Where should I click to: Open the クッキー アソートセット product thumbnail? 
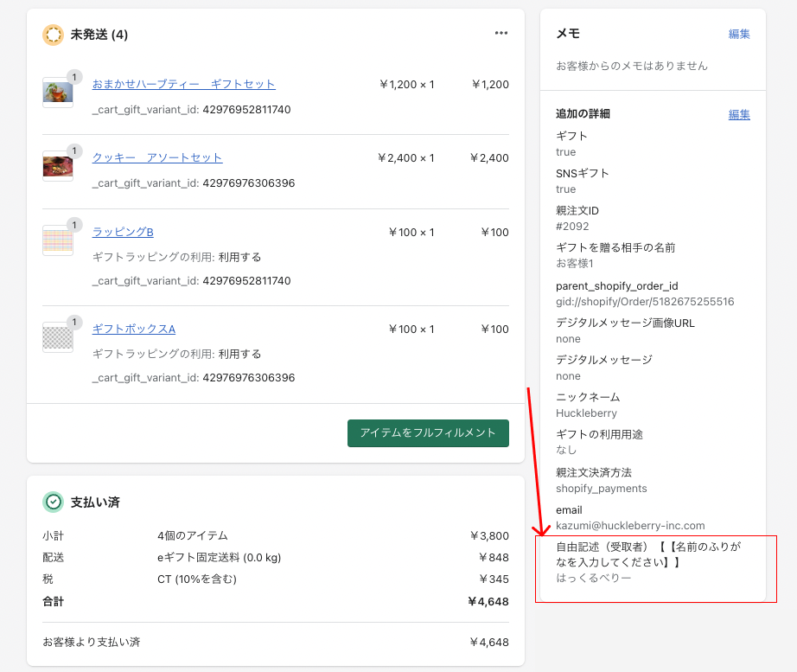pos(58,165)
